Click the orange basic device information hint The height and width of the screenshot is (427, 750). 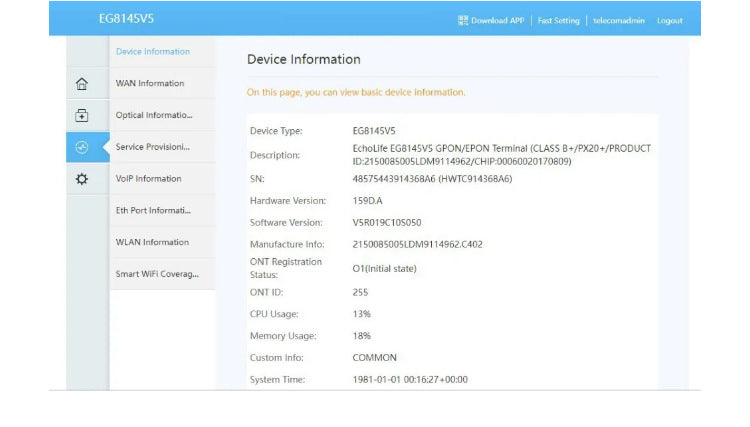click(356, 92)
